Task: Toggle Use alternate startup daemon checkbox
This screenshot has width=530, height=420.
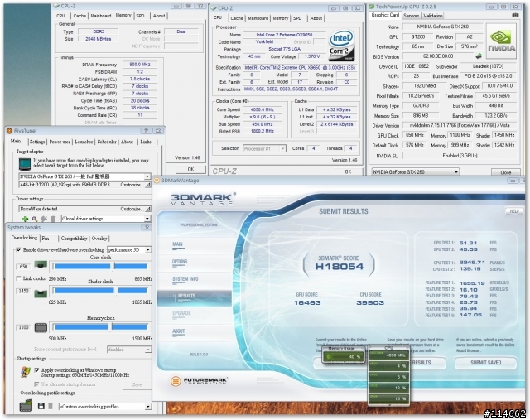Action: coord(36,384)
